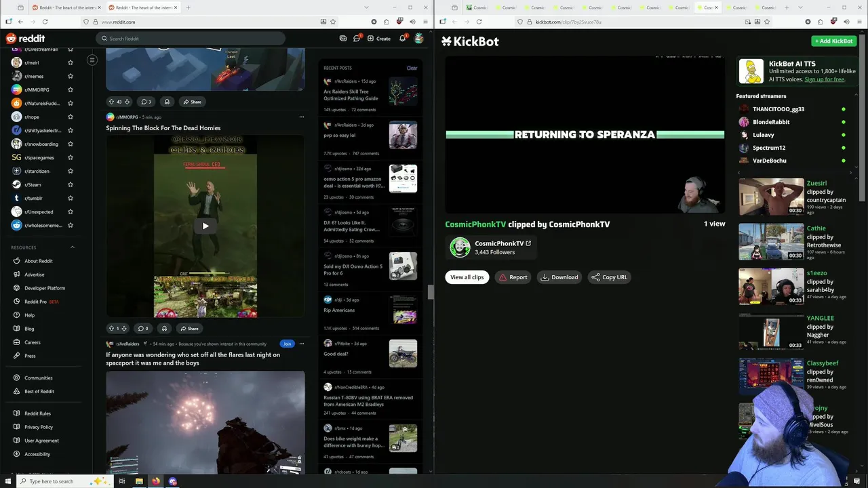Screen dimensions: 868x488
Task: Click View all clips button
Action: 467,277
